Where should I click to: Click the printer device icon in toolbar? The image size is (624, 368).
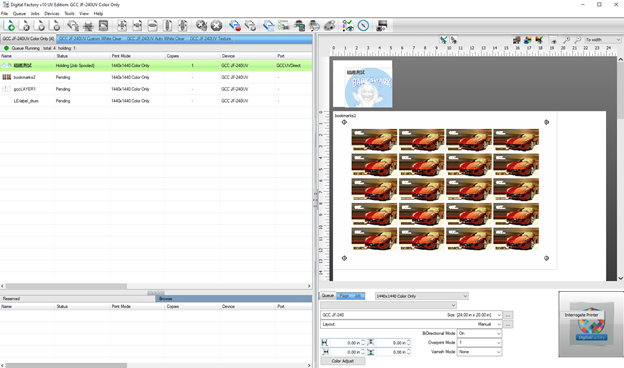pos(299,26)
